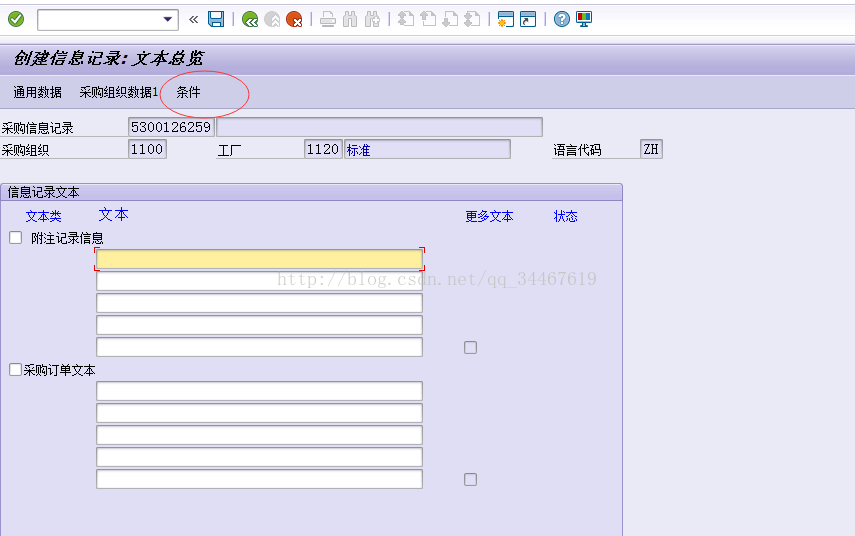Toggle the 更多文本 checkbox for 附注记录信息

click(x=471, y=347)
